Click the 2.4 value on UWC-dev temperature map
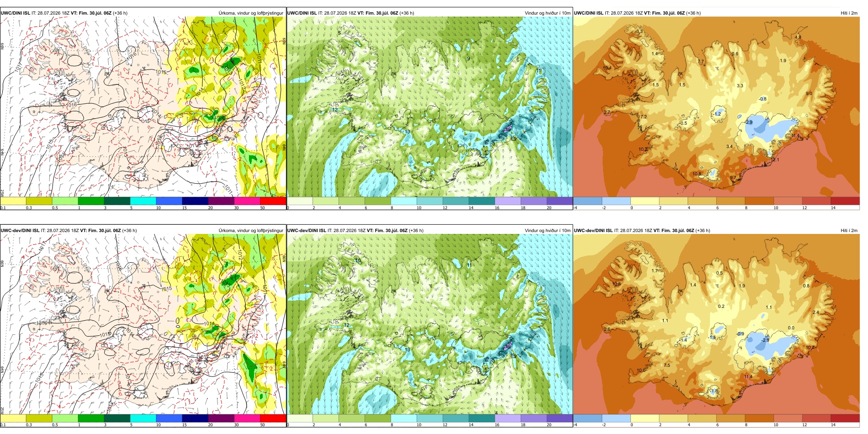The height and width of the screenshot is (434, 868). [x=816, y=312]
